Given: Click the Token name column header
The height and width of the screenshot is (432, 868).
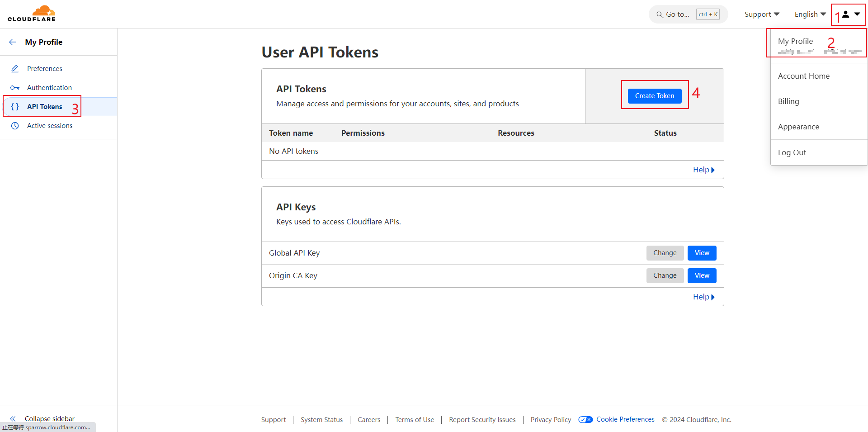Looking at the screenshot, I should [291, 133].
